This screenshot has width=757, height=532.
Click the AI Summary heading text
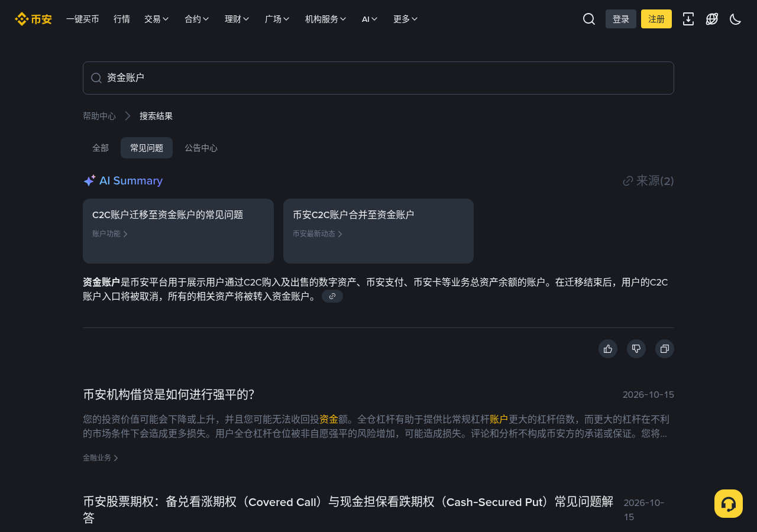click(x=131, y=181)
